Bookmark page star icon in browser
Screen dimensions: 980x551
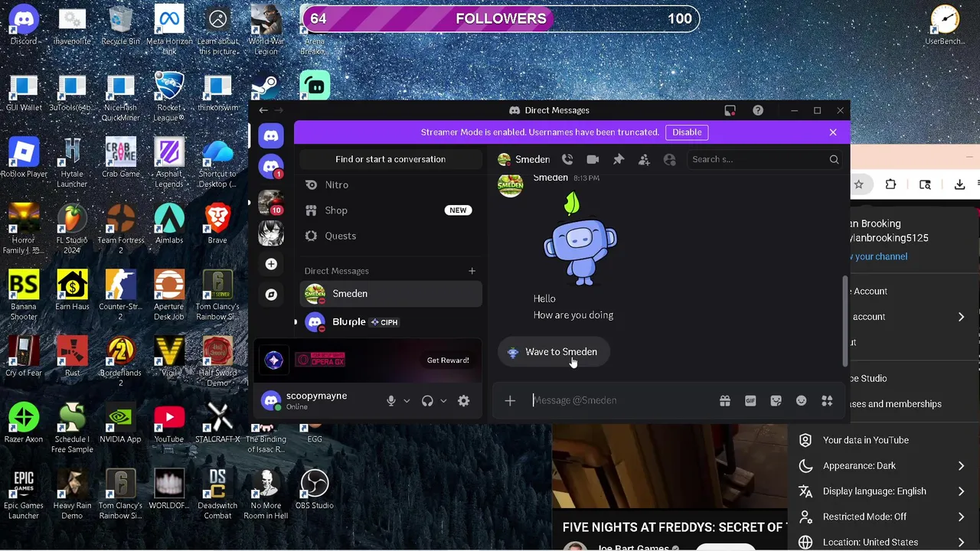[x=859, y=184]
